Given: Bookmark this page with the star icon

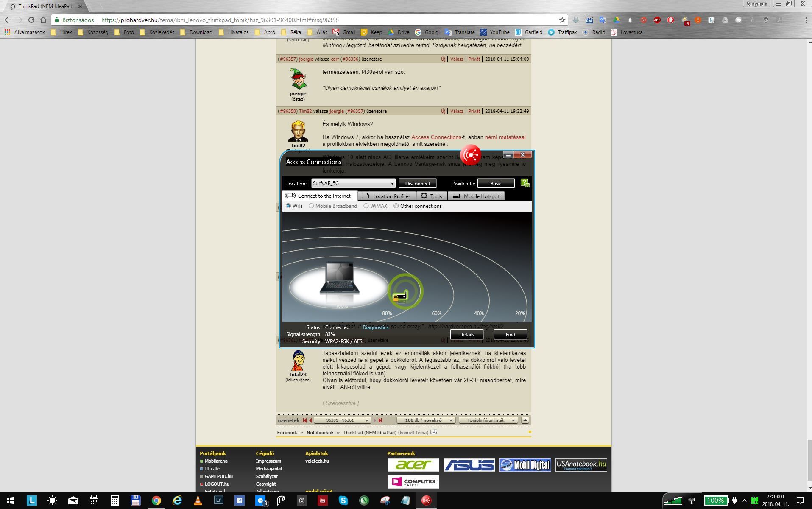Looking at the screenshot, I should pos(562,20).
